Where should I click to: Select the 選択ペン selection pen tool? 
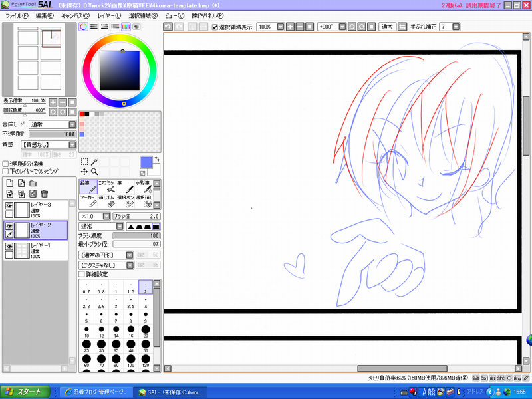125,201
